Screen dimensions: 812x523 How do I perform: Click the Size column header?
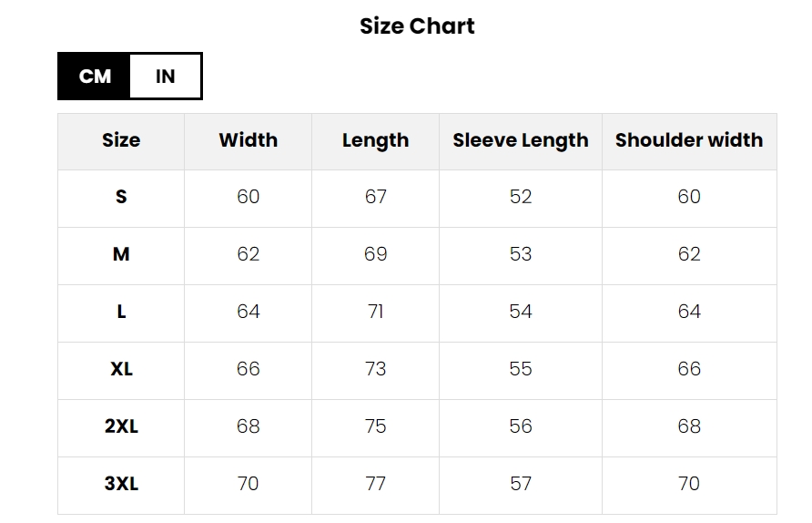121,140
